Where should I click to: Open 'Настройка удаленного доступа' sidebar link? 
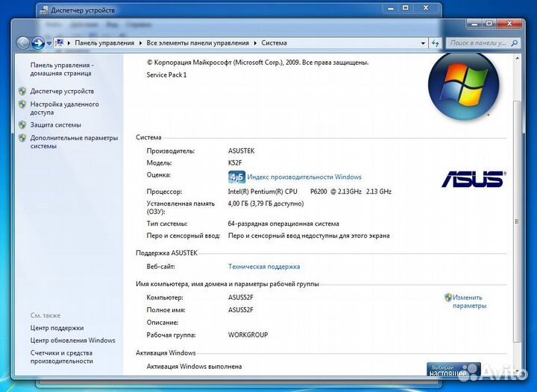click(x=64, y=108)
